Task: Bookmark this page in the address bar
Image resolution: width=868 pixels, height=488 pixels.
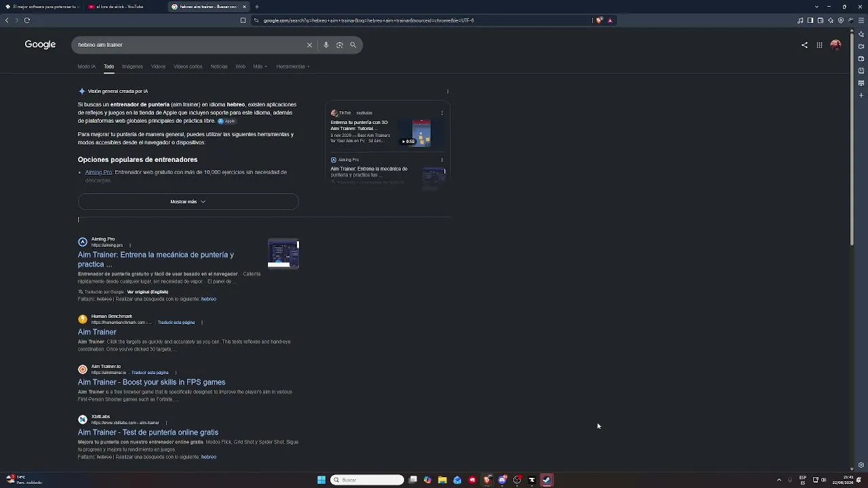Action: pyautogui.click(x=243, y=20)
